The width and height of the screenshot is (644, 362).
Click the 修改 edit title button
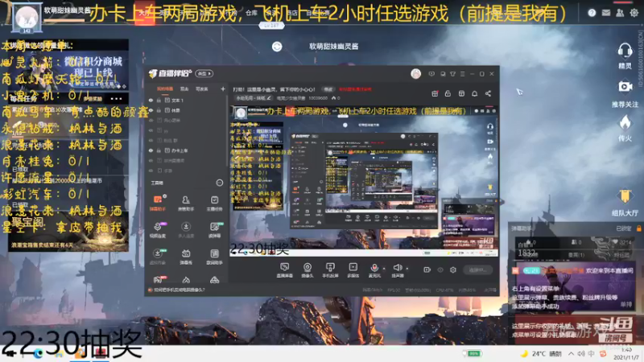pos(328,89)
